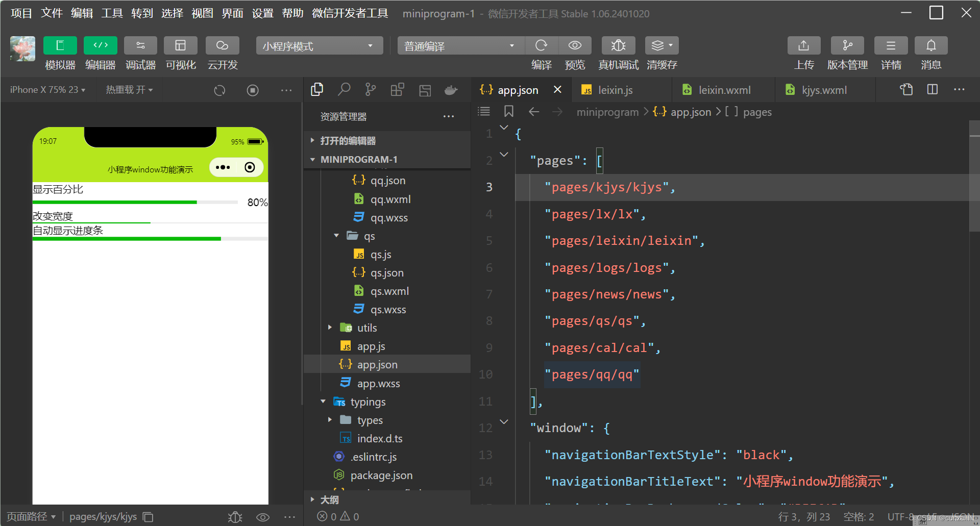Switch to the leixin.wxml tab
The height and width of the screenshot is (526, 980).
click(x=724, y=90)
